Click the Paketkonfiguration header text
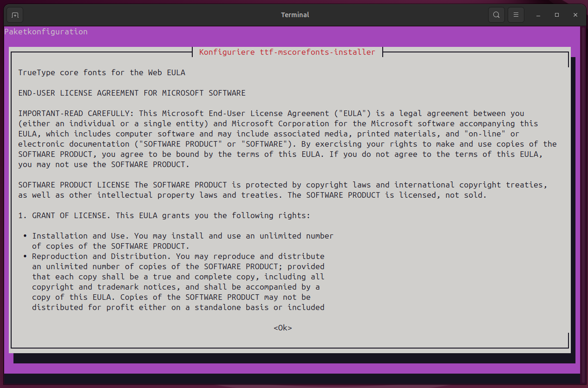588x388 pixels. point(46,32)
